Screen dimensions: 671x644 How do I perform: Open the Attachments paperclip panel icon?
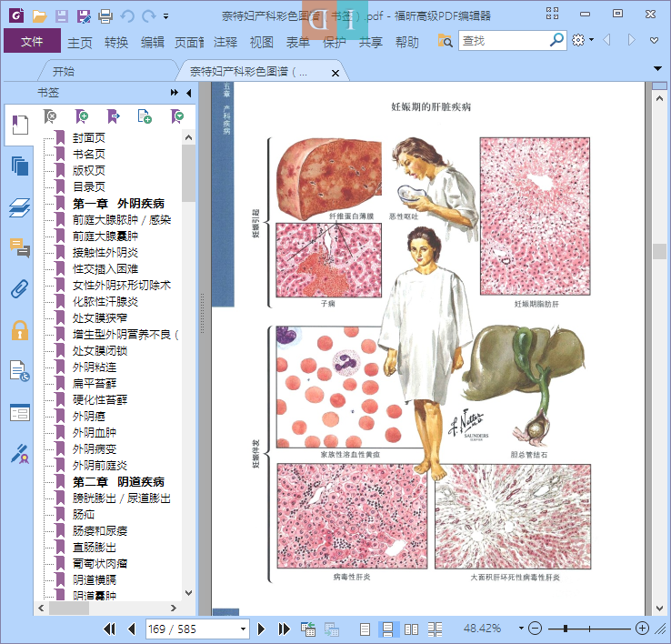(20, 289)
